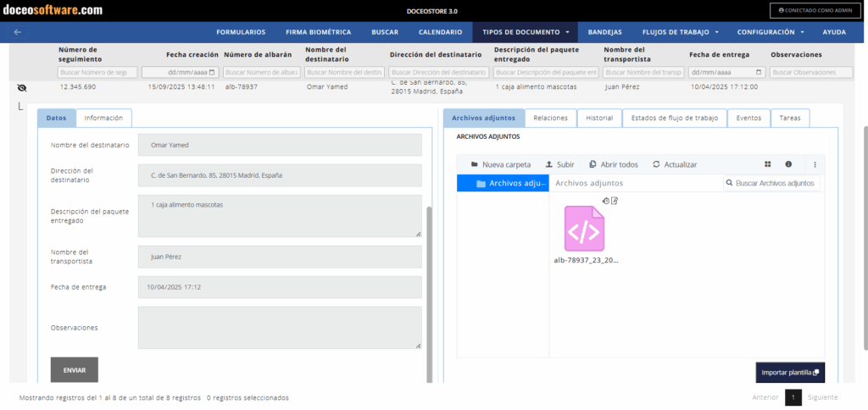Viewport: 868px width, 410px height.
Task: Toggle the eye icon on record 12.345.690
Action: [x=22, y=87]
